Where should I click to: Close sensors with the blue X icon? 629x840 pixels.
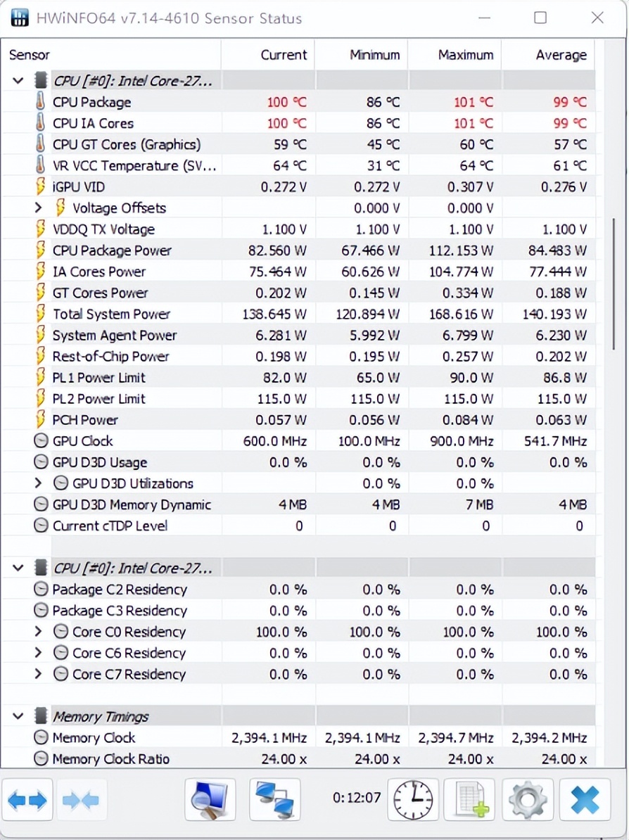pos(585,800)
